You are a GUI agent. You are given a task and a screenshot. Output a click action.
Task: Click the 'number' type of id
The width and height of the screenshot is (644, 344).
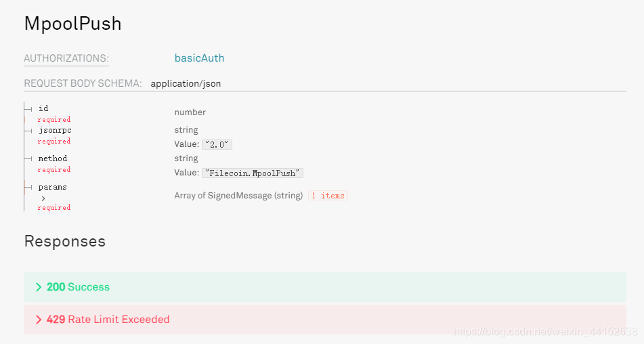point(190,112)
